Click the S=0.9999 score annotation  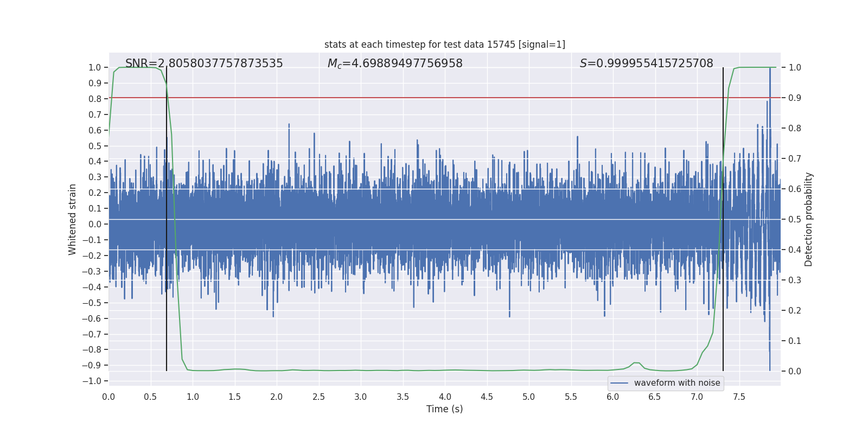point(646,63)
